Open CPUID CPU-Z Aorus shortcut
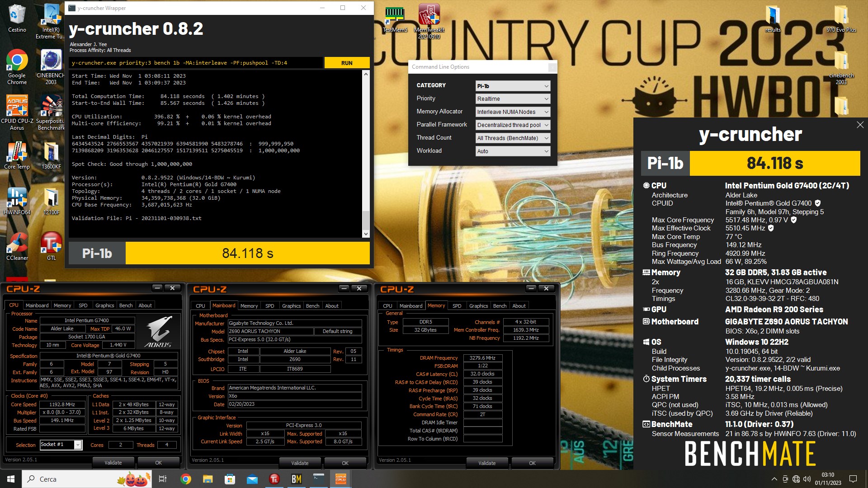 tap(17, 113)
